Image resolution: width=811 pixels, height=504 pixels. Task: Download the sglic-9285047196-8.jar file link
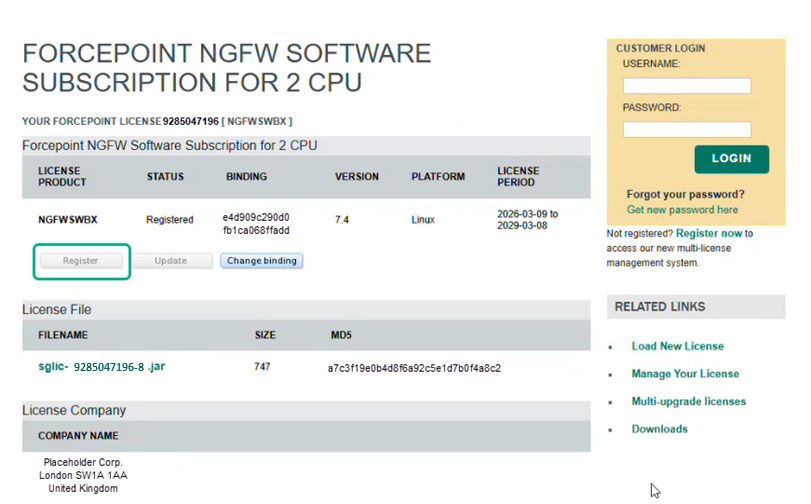101,367
